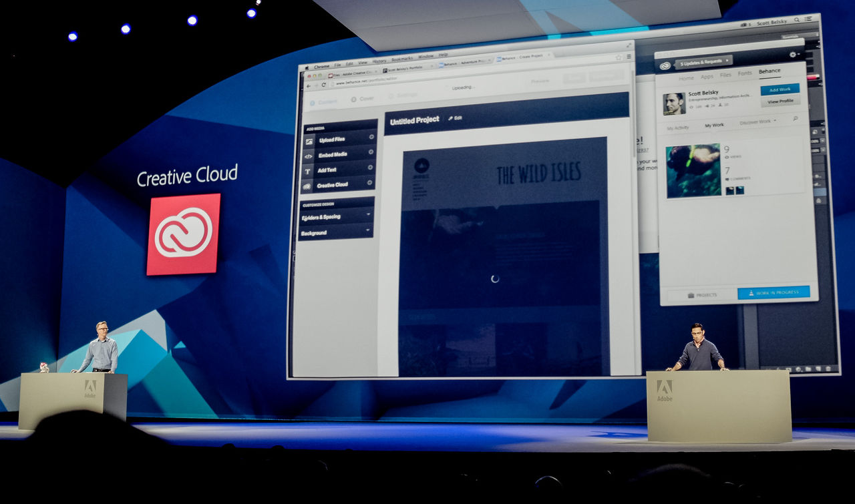Screen dimensions: 855x504
Task: Switch to Behance Adventure browser tab
Action: point(465,63)
